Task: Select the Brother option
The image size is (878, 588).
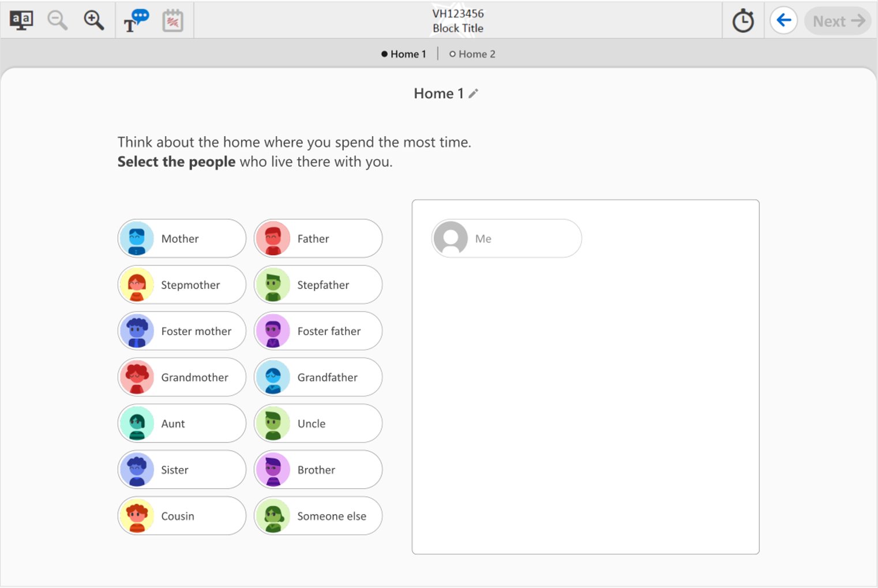Action: pos(318,470)
